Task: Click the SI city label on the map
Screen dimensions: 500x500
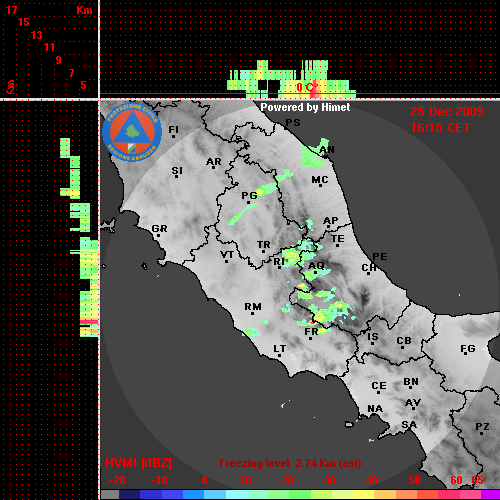Action: pos(177,171)
